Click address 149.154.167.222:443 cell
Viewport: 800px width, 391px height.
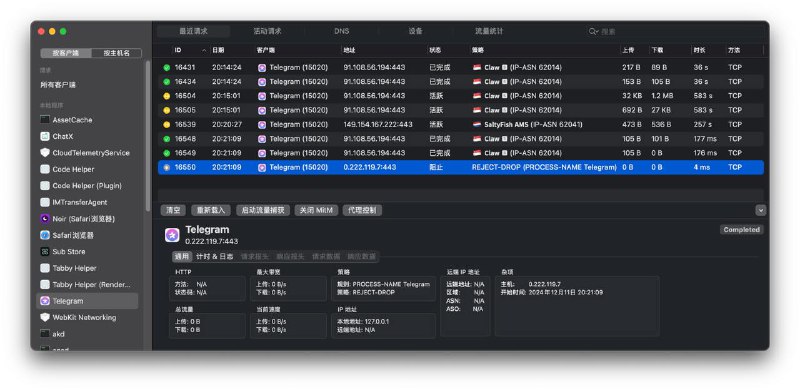[378, 125]
